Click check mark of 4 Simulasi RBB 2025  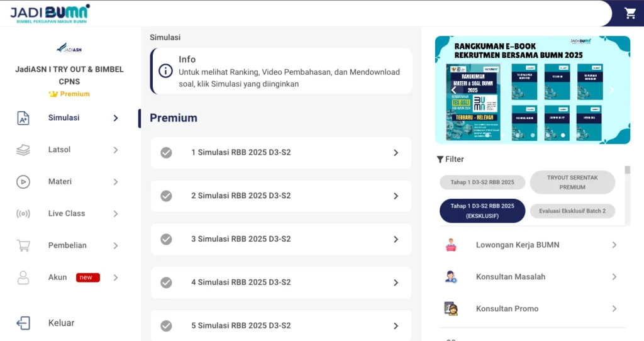pyautogui.click(x=166, y=282)
